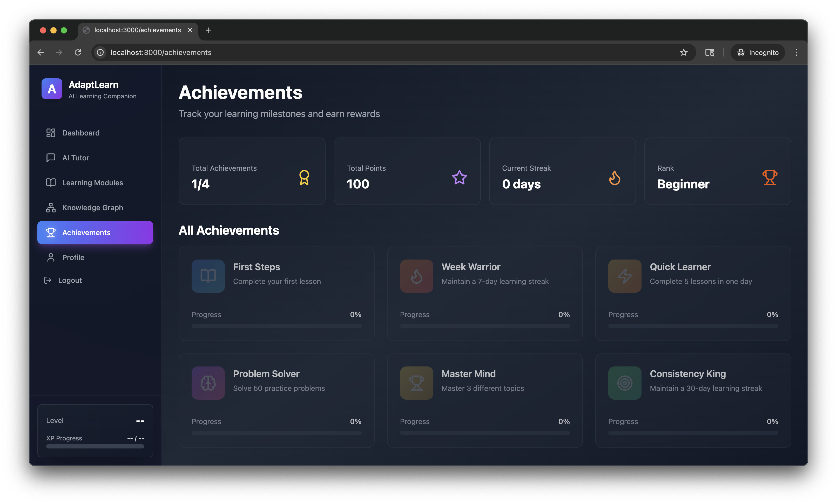837x504 pixels.
Task: Click the Logout link
Action: (70, 280)
